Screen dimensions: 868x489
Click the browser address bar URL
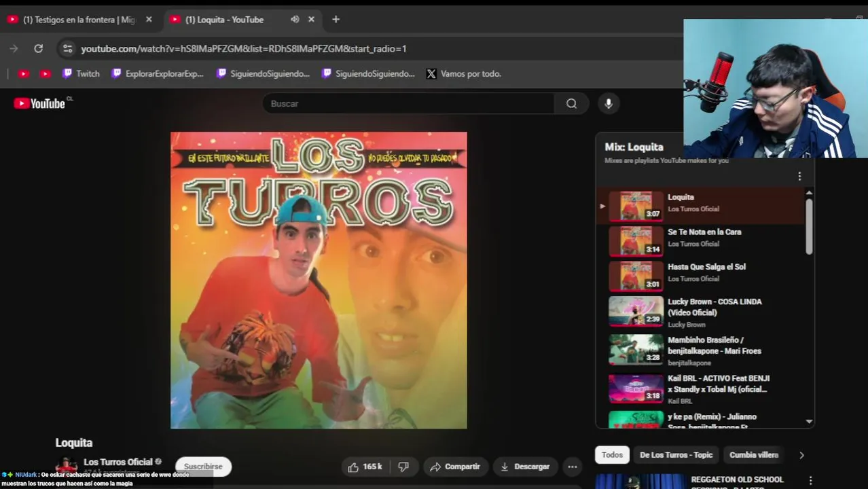click(244, 48)
